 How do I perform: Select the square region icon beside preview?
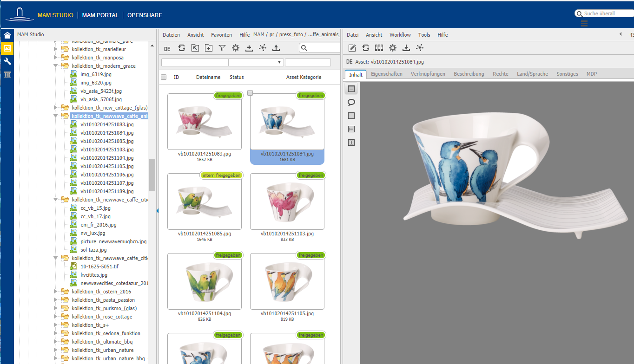point(351,116)
